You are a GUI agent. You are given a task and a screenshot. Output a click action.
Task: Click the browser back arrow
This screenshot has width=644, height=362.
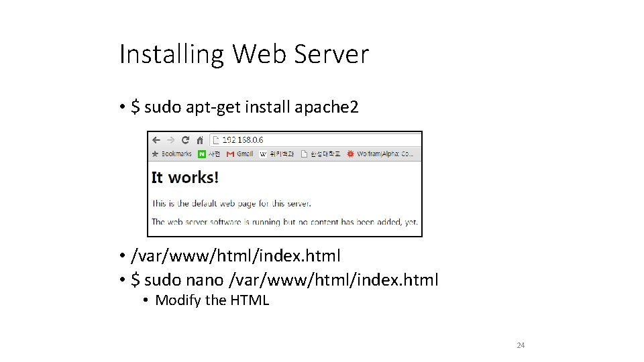coord(156,140)
